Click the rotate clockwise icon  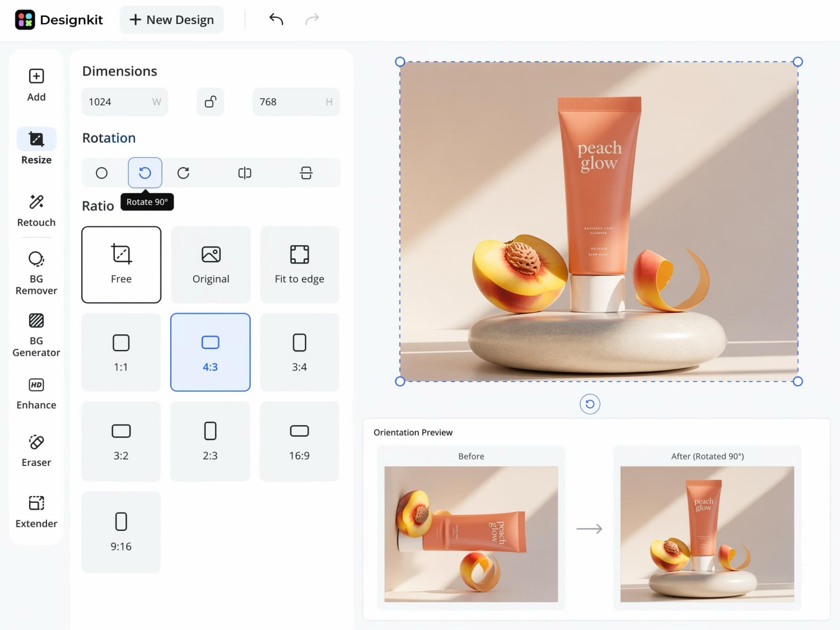click(183, 172)
